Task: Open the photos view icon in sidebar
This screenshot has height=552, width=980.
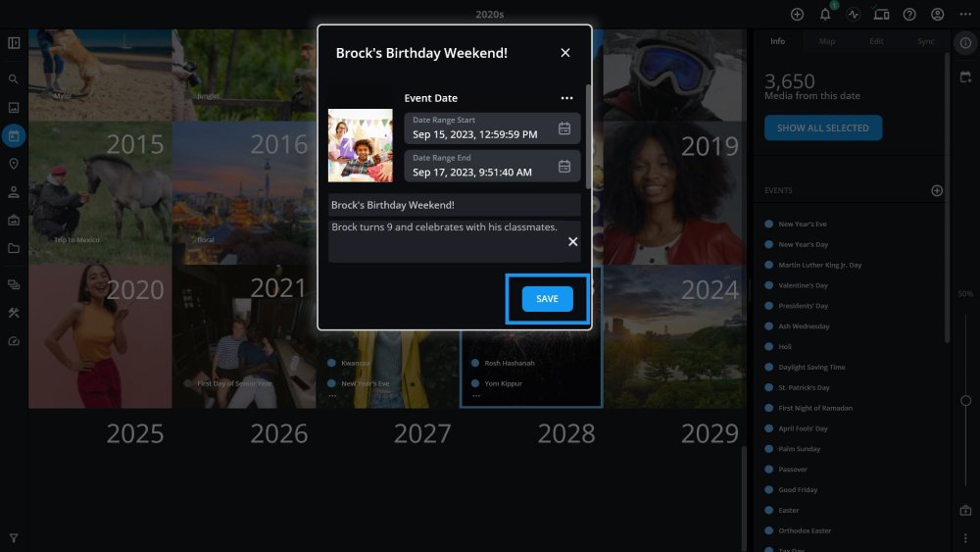Action: 14,108
